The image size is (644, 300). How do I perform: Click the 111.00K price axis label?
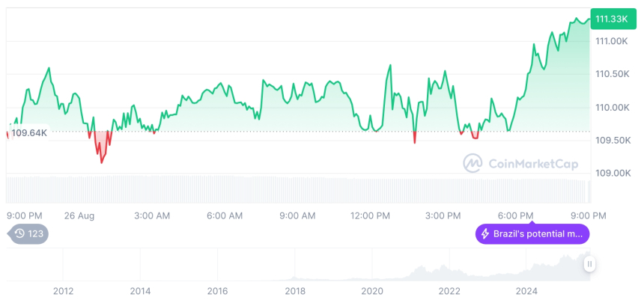point(612,41)
